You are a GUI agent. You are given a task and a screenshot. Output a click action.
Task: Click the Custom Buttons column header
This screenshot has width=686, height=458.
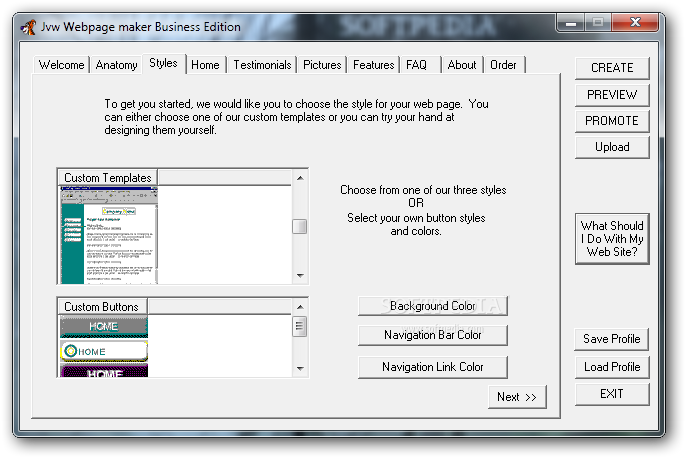pos(102,307)
